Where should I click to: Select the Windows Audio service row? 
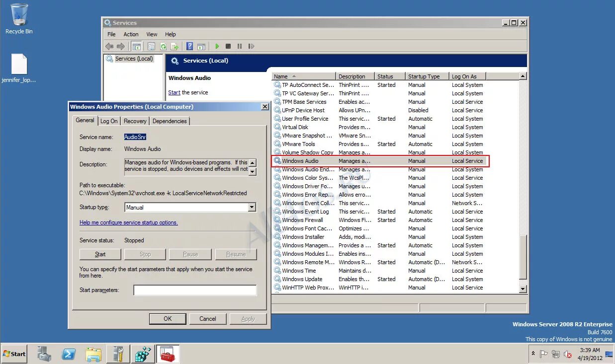coord(380,161)
